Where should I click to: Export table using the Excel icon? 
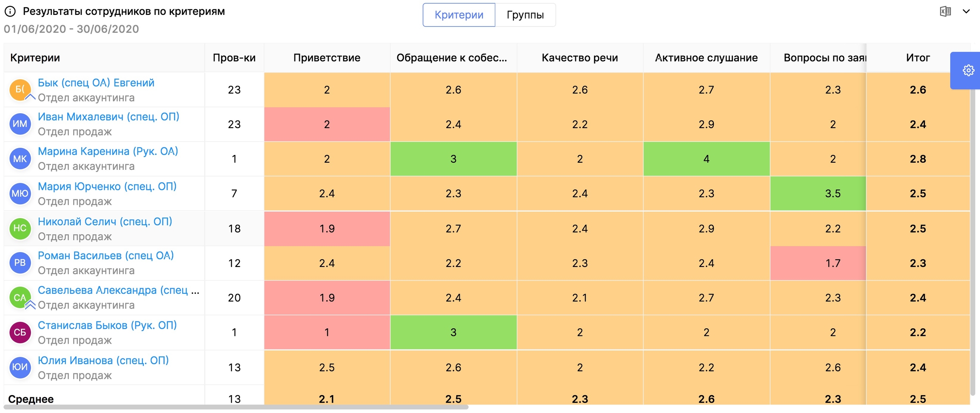[945, 11]
